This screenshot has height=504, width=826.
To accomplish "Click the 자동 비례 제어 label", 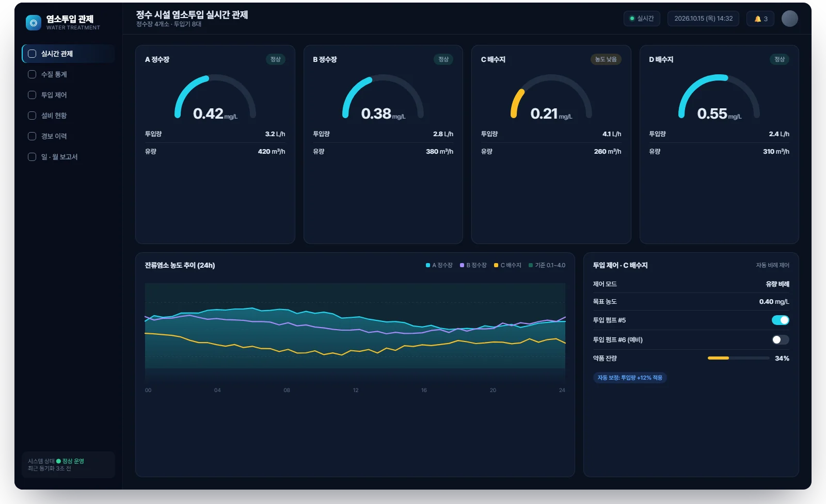I will pyautogui.click(x=773, y=265).
